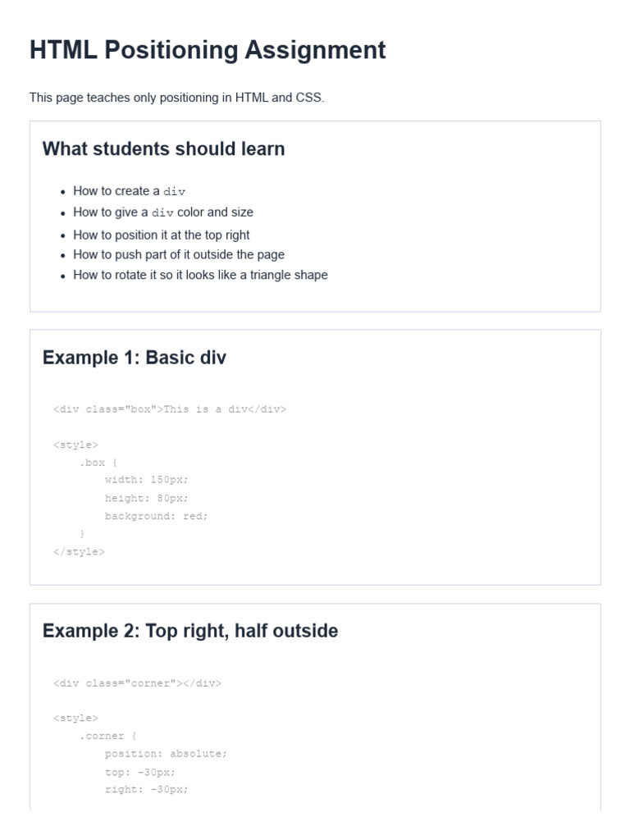The width and height of the screenshot is (630, 840).
Task: Click the rotate into triangle shape bullet
Action: click(200, 275)
